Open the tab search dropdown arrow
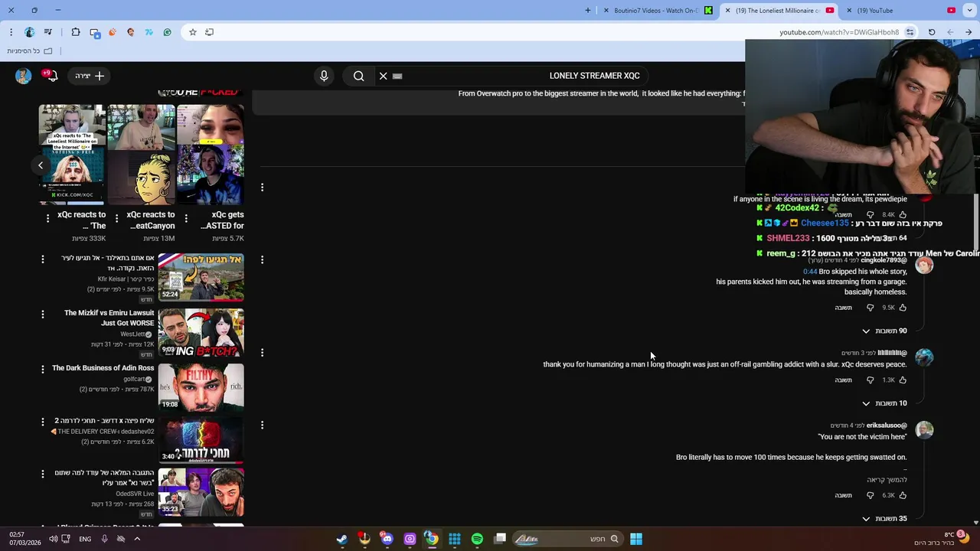Image resolution: width=980 pixels, height=551 pixels. [x=969, y=11]
